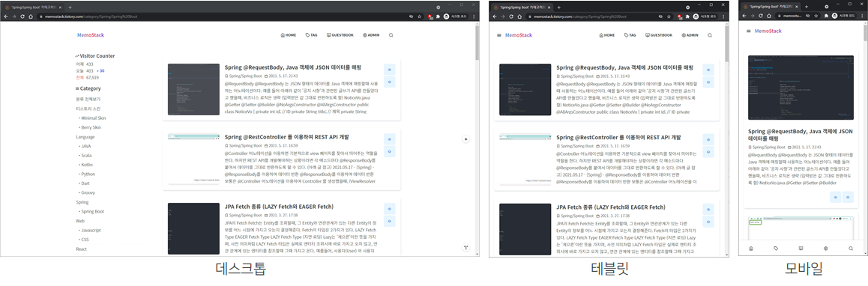Reload the page in the desktop browser window
This screenshot has width=868, height=286.
(x=22, y=16)
